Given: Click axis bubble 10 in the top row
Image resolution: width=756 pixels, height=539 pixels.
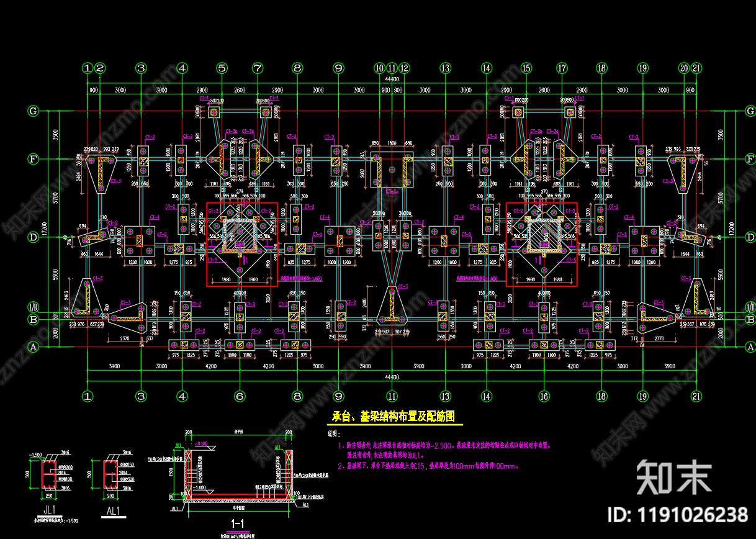Looking at the screenshot, I should click(379, 68).
